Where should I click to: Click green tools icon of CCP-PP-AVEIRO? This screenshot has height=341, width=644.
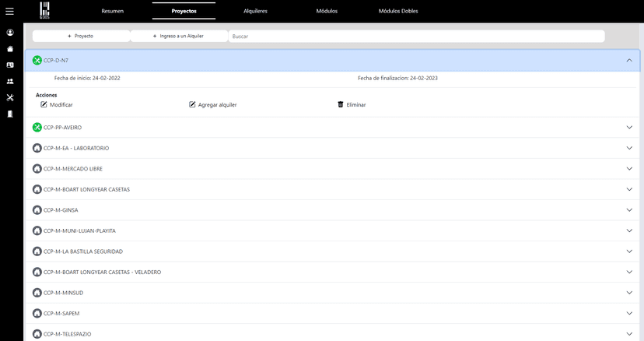coord(37,128)
